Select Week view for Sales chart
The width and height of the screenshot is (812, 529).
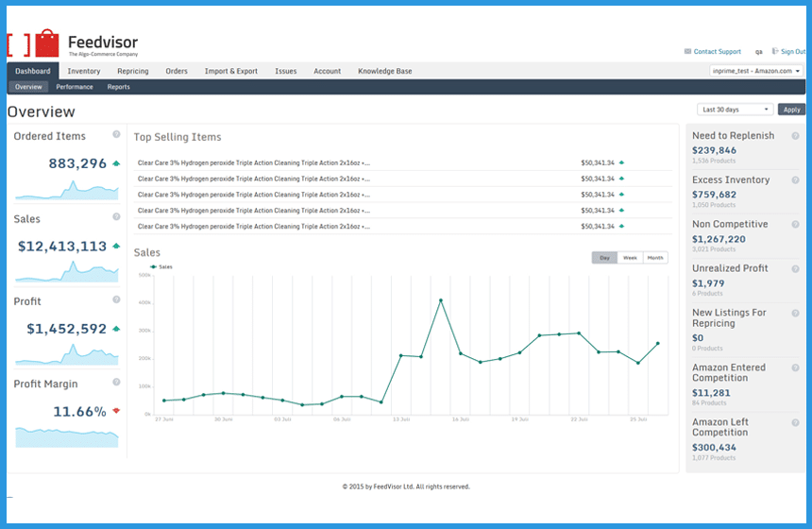(x=630, y=258)
